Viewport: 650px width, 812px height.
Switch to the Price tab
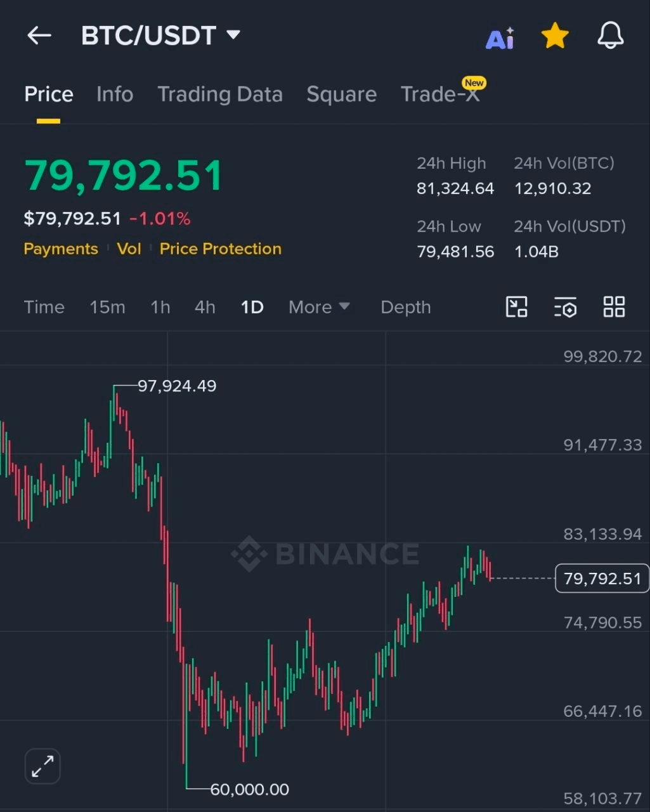click(49, 95)
